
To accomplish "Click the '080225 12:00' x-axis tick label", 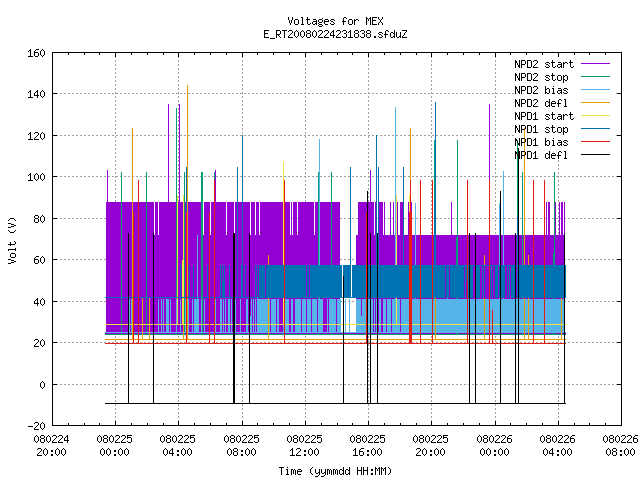I will coord(304,446).
